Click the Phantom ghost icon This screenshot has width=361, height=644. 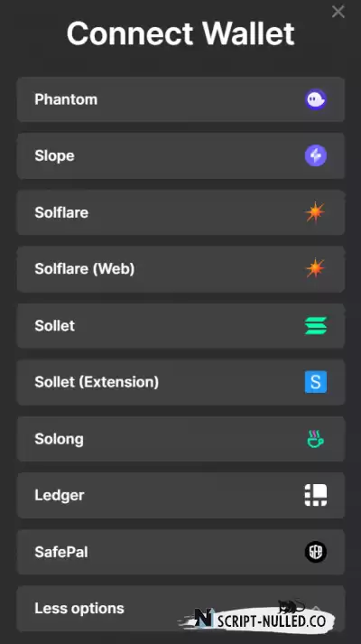(316, 99)
